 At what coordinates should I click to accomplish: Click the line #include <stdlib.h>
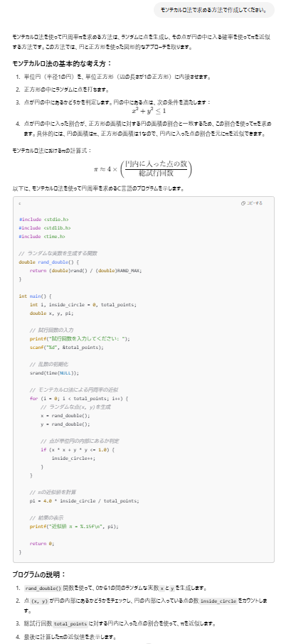pos(45,227)
